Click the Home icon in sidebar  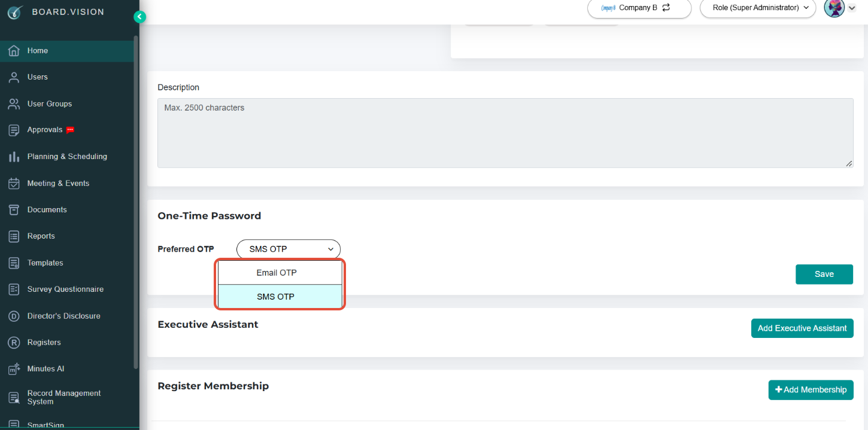[14, 51]
